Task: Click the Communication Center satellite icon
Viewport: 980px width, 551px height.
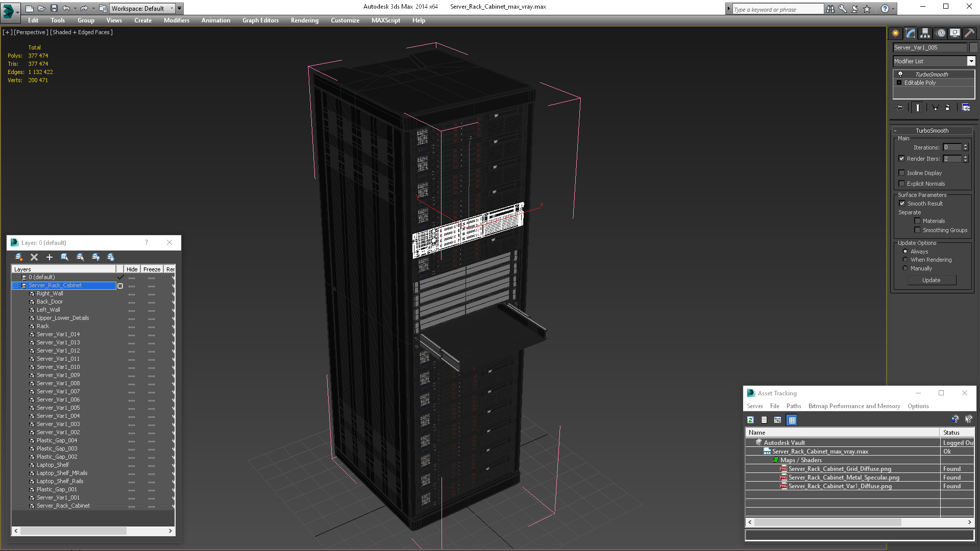Action: tap(855, 9)
